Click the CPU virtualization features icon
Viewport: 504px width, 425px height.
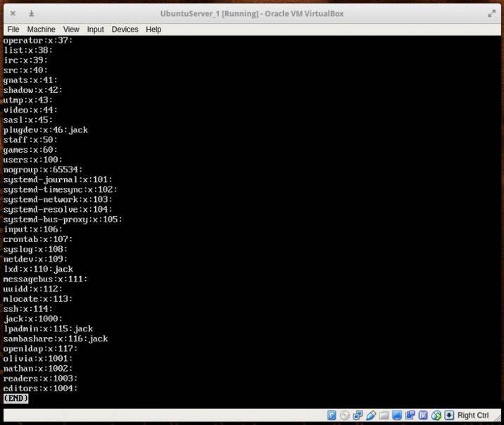(423, 415)
